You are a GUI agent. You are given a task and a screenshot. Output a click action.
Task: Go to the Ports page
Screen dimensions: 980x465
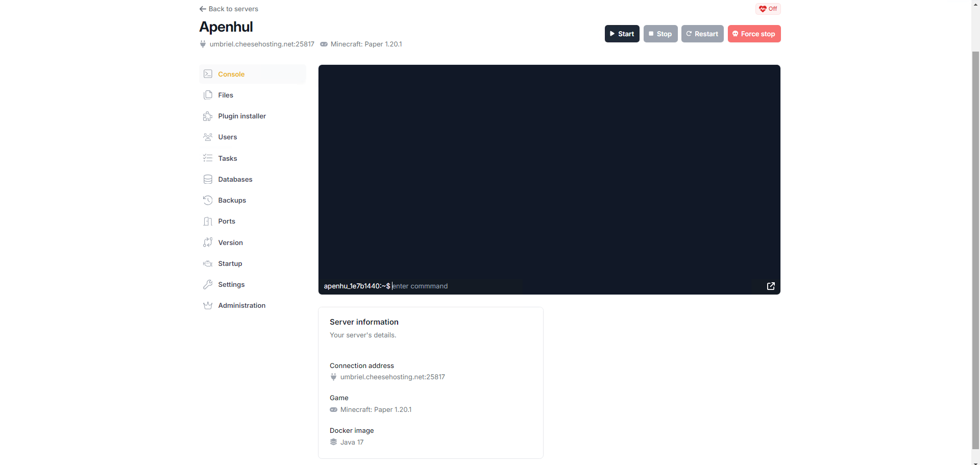(227, 222)
